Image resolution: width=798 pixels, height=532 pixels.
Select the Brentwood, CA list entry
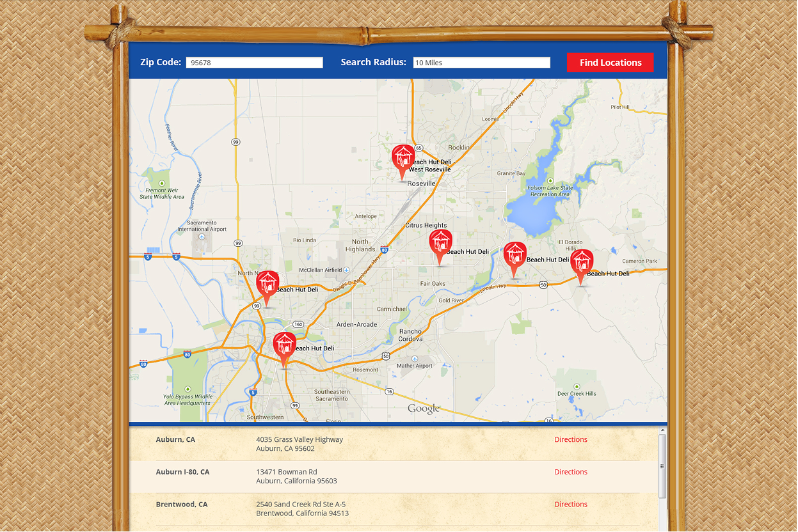[182, 505]
